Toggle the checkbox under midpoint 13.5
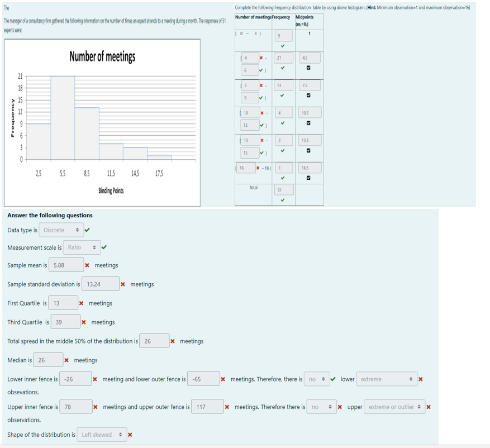490x448 pixels. [308, 150]
